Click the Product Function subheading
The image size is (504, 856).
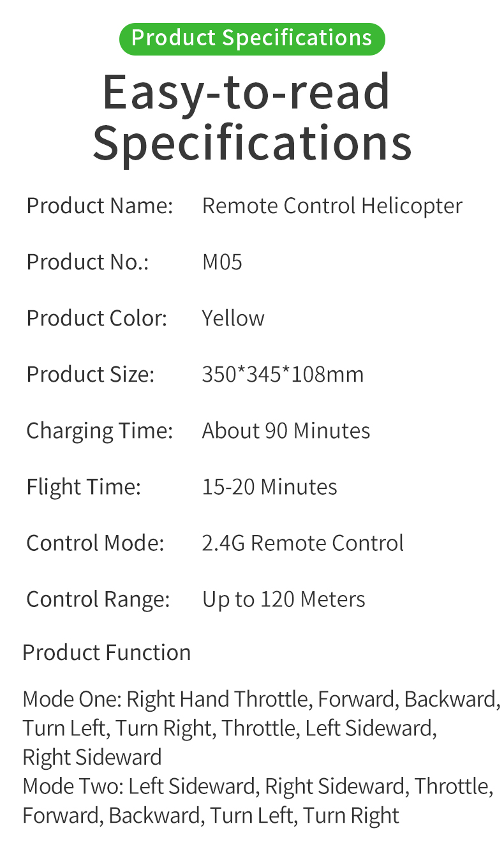(107, 652)
